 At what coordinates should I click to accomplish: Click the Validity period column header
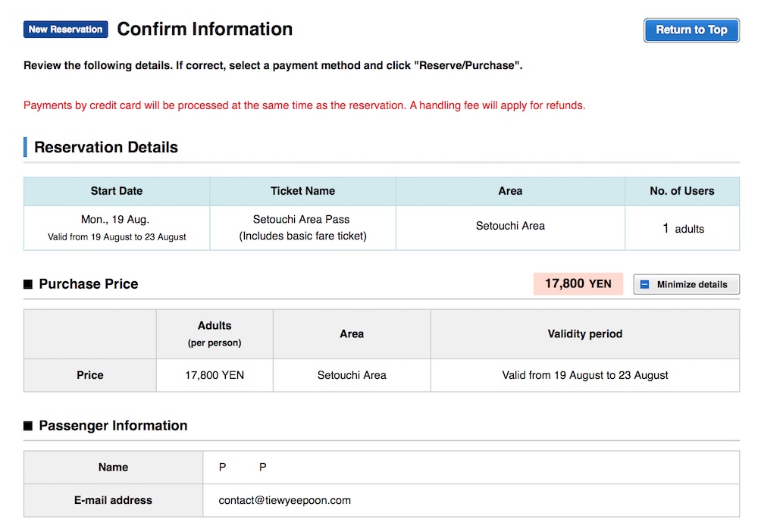click(x=584, y=333)
